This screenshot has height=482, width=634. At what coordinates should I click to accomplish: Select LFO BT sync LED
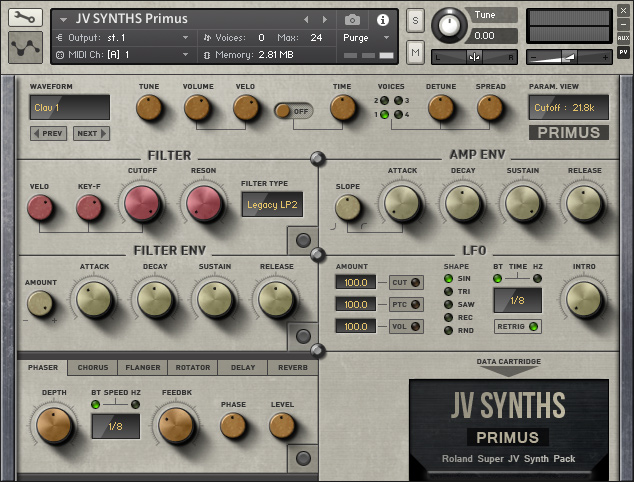click(497, 278)
